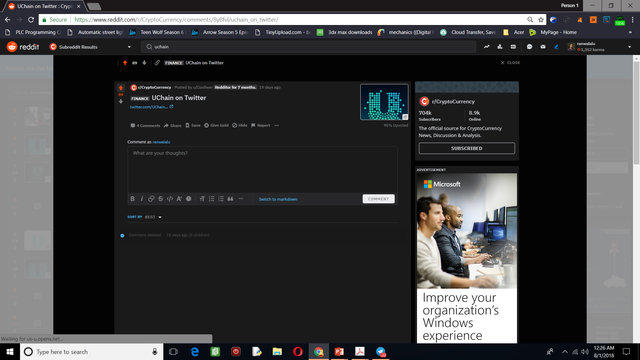Open Reddit chat icon

[x=529, y=47]
